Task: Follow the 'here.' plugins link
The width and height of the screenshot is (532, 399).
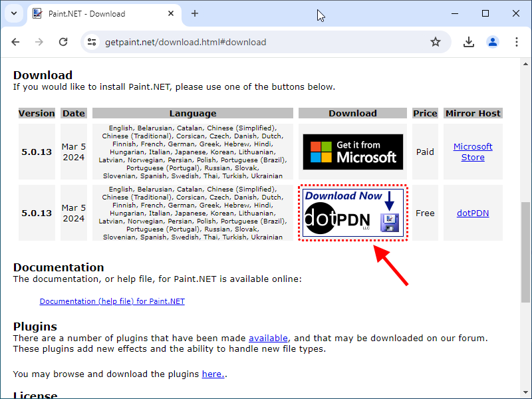Action: pos(213,374)
